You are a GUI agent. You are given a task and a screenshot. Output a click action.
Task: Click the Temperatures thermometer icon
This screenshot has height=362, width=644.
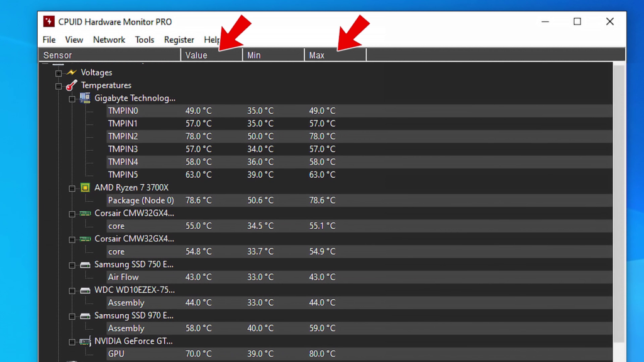(72, 85)
